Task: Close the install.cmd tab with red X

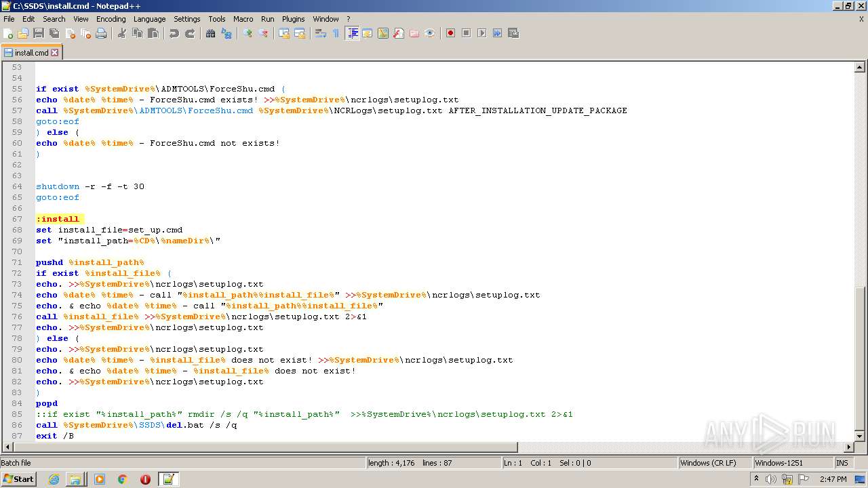Action: click(55, 52)
